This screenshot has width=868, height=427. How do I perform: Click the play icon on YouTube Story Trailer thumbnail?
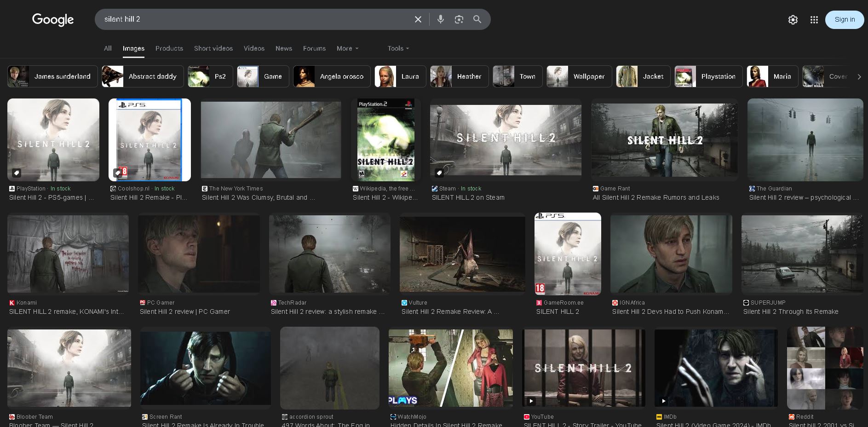pos(531,401)
